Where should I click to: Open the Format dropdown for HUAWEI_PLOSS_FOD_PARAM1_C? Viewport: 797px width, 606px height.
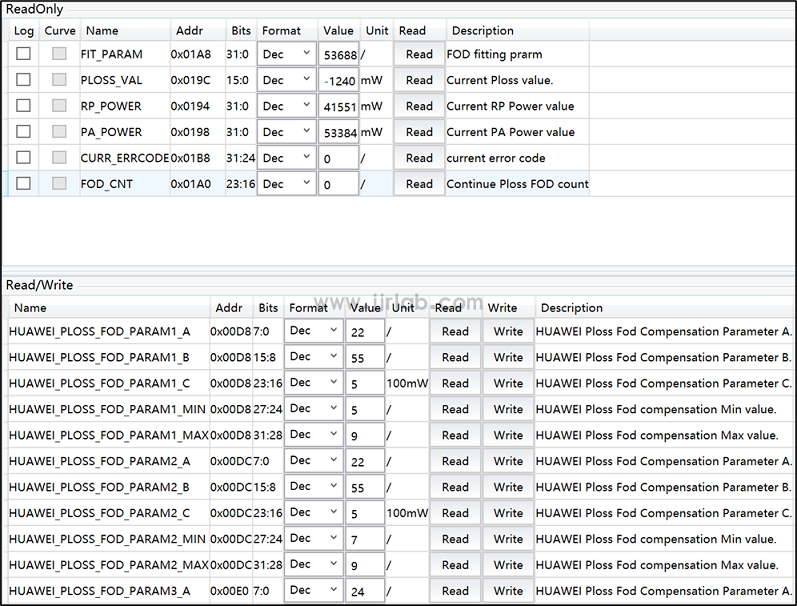click(314, 383)
